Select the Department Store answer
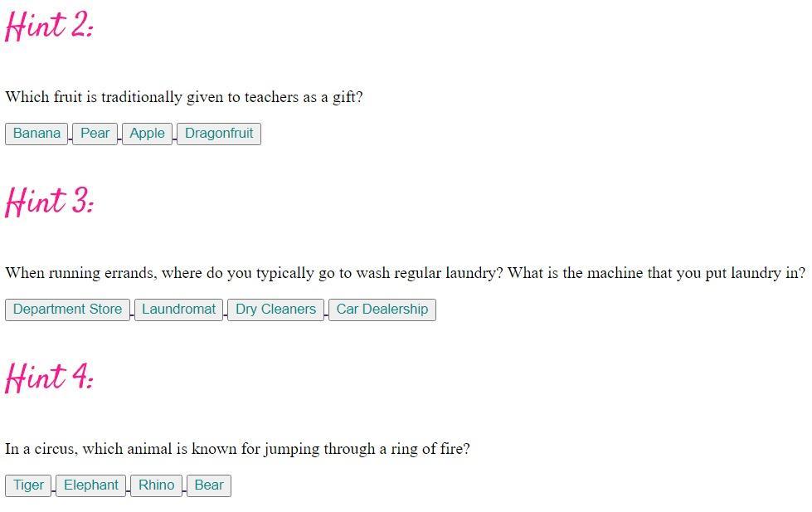Viewport: 812px width, 512px height. point(67,310)
